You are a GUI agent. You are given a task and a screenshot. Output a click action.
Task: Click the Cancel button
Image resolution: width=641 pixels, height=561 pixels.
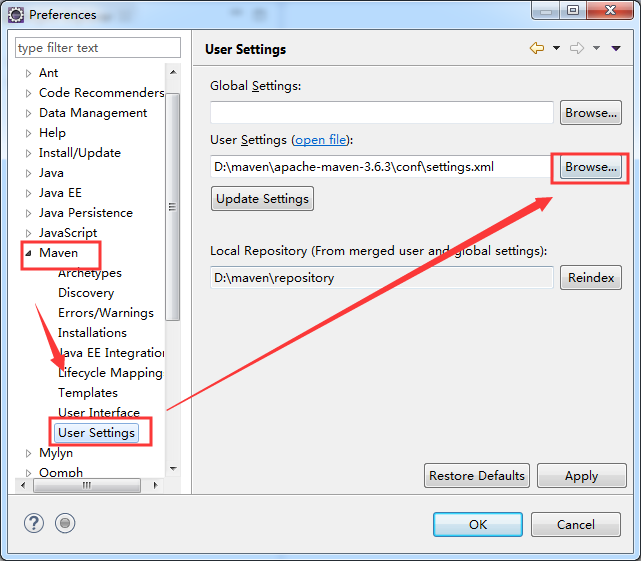tap(576, 524)
